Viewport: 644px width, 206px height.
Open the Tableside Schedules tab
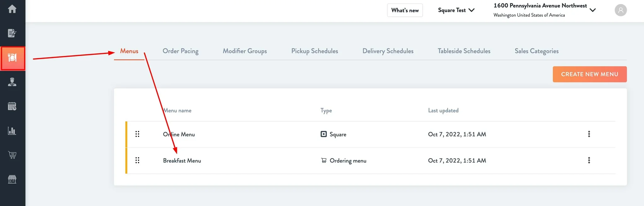pyautogui.click(x=464, y=51)
